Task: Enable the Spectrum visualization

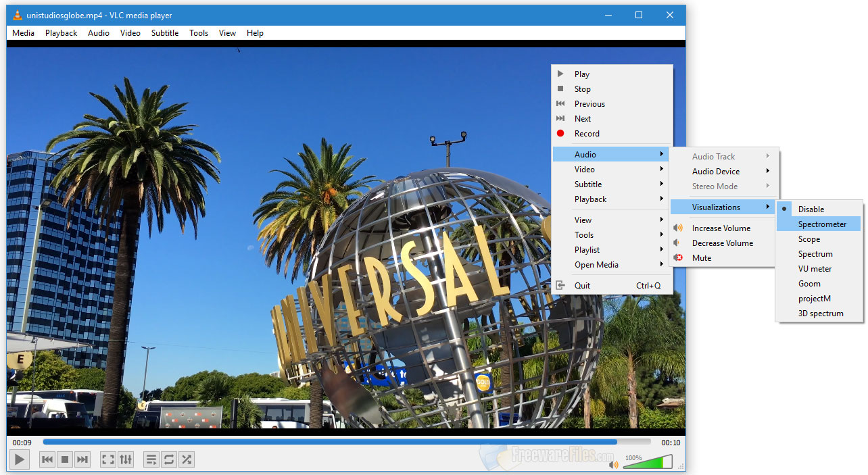Action: 819,254
